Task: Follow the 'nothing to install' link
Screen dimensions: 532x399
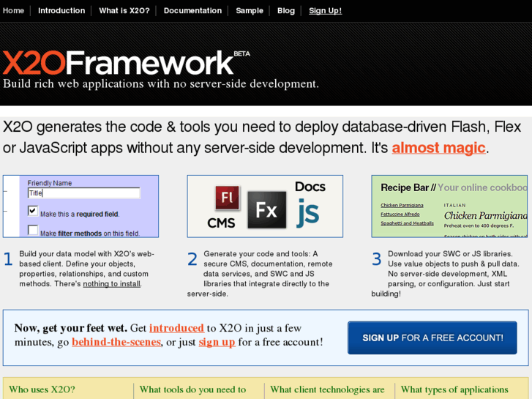Action: (112, 283)
